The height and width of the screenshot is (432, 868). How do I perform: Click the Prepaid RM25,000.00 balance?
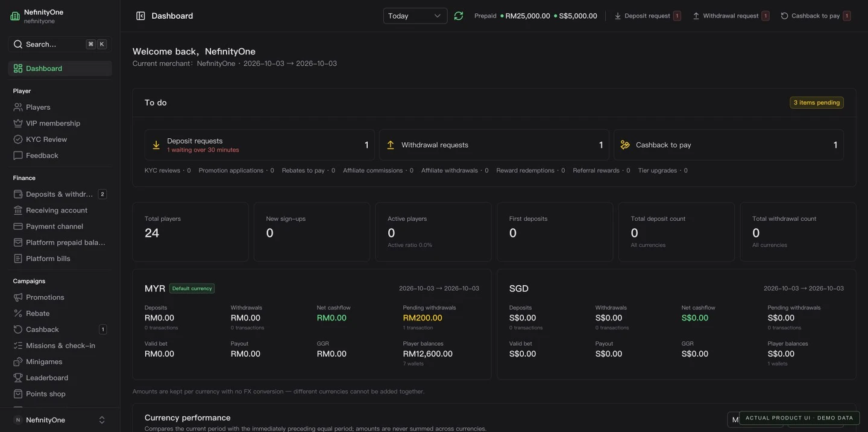pyautogui.click(x=525, y=16)
